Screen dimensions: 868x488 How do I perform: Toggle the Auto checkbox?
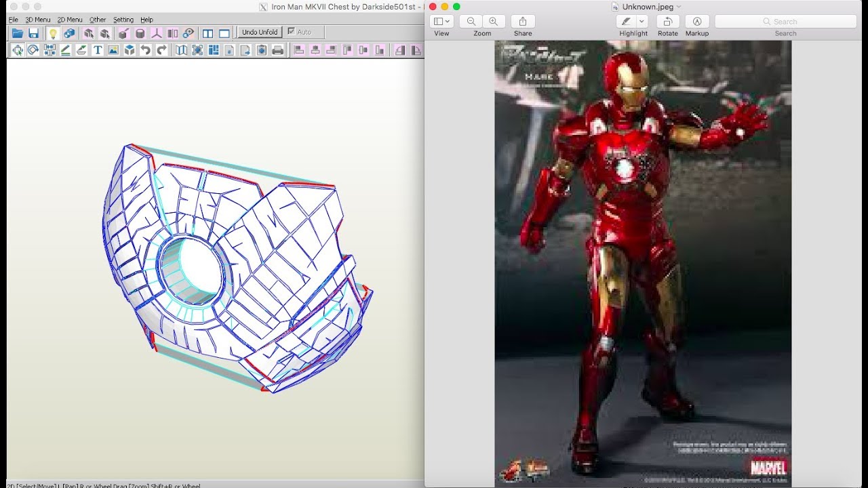[x=291, y=31]
